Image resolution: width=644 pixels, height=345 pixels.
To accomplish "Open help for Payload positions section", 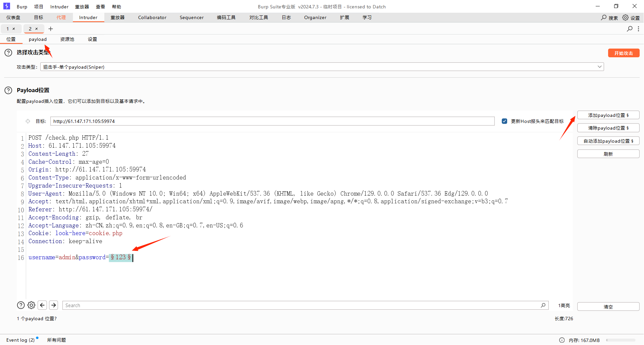I will click(8, 90).
